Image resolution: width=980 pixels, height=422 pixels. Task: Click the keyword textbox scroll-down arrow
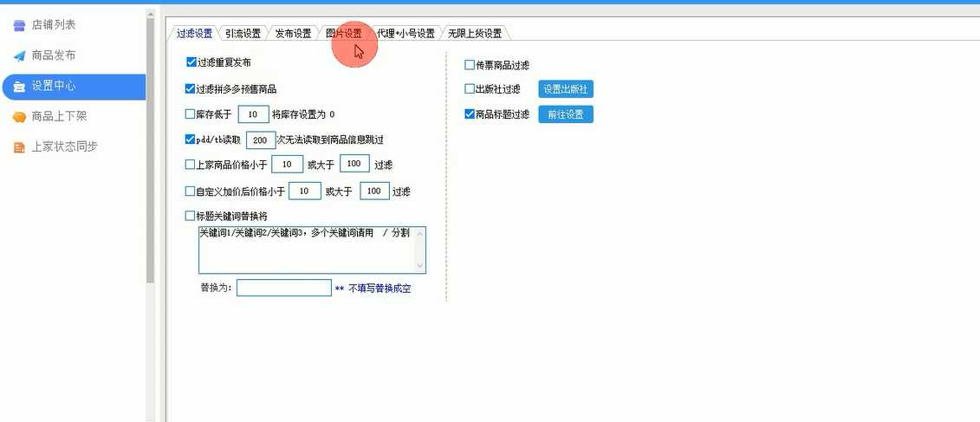420,267
